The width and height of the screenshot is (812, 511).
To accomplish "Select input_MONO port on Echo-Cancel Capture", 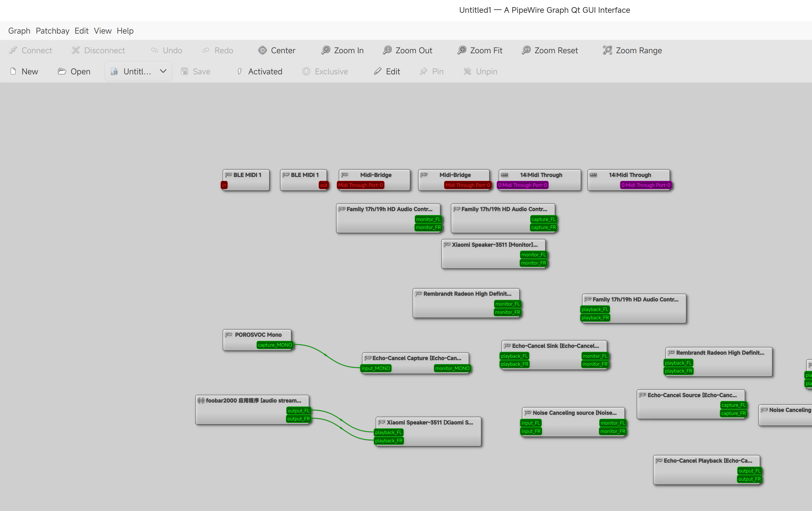I will point(376,368).
